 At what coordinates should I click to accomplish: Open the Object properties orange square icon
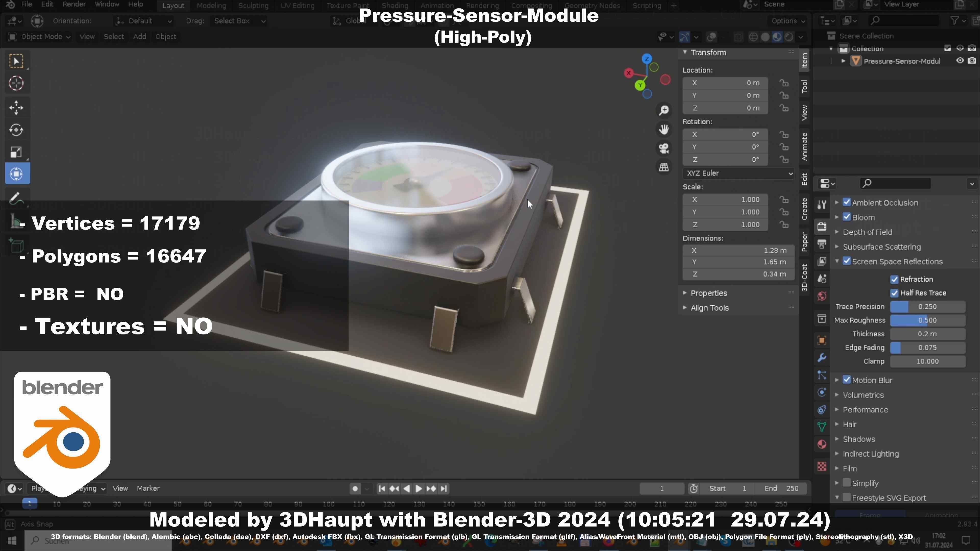point(822,340)
